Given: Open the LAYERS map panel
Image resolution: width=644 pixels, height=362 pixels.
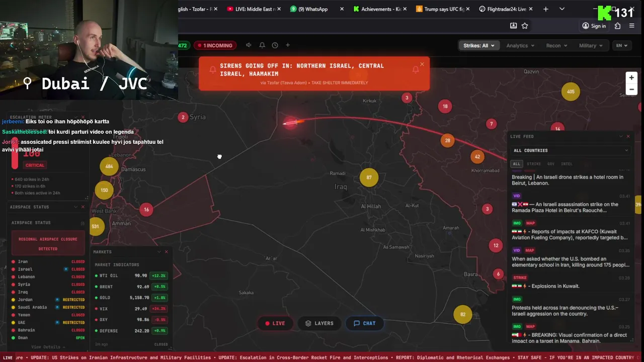Looking at the screenshot, I should pyautogui.click(x=319, y=323).
